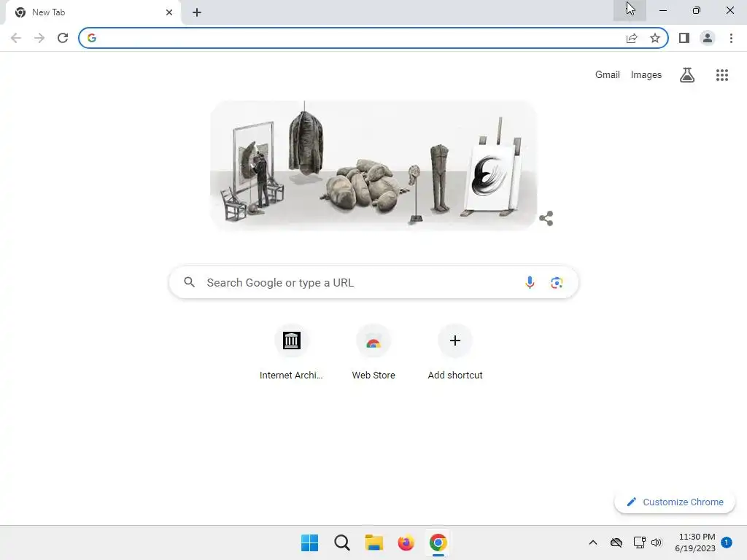Launch Firefox from the taskbar
This screenshot has width=747, height=560.
[x=406, y=542]
